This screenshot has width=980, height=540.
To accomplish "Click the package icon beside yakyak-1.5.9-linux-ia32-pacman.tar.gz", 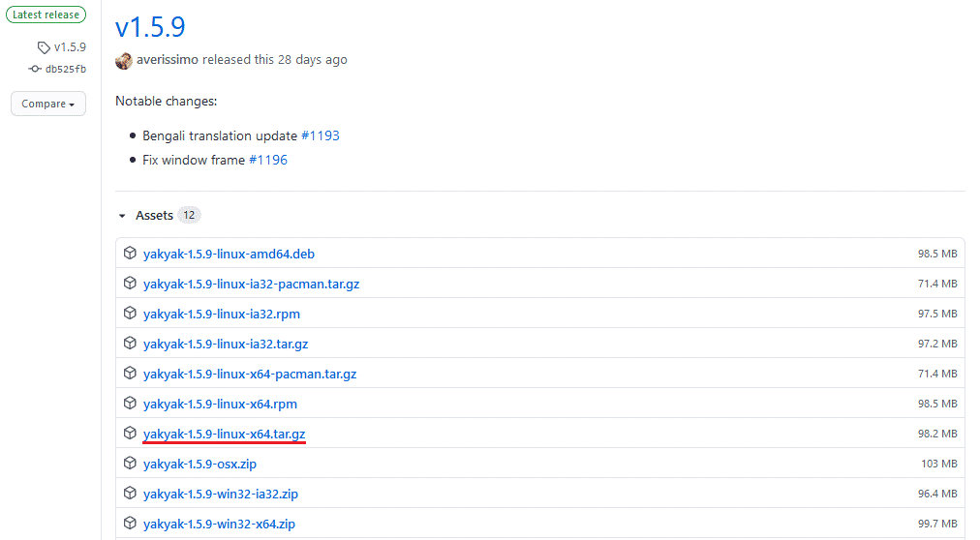I will point(130,283).
